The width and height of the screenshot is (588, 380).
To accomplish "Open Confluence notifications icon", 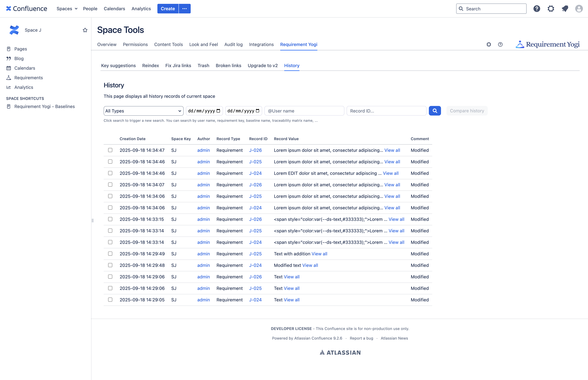I will click(565, 9).
